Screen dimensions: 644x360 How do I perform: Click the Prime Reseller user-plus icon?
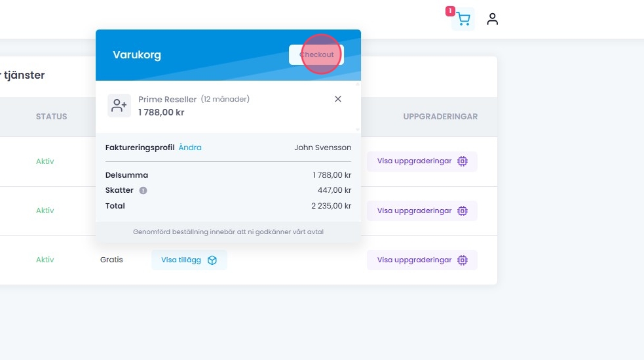click(119, 106)
